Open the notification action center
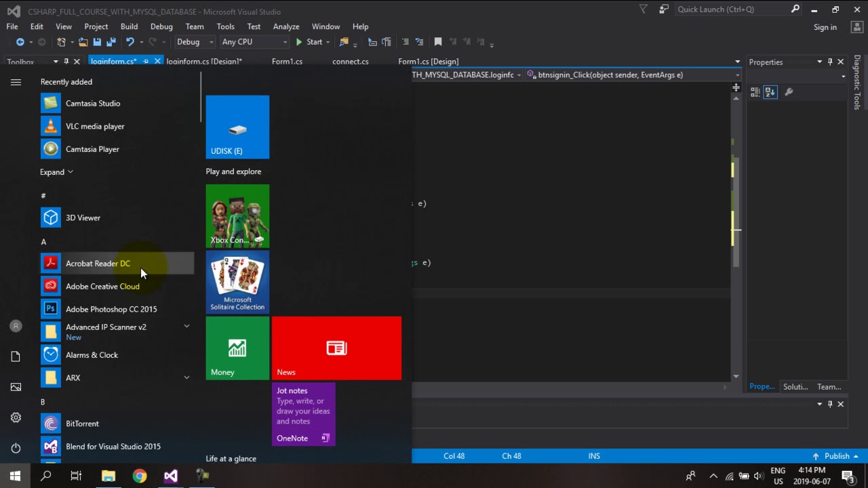Image resolution: width=868 pixels, height=488 pixels. 848,476
